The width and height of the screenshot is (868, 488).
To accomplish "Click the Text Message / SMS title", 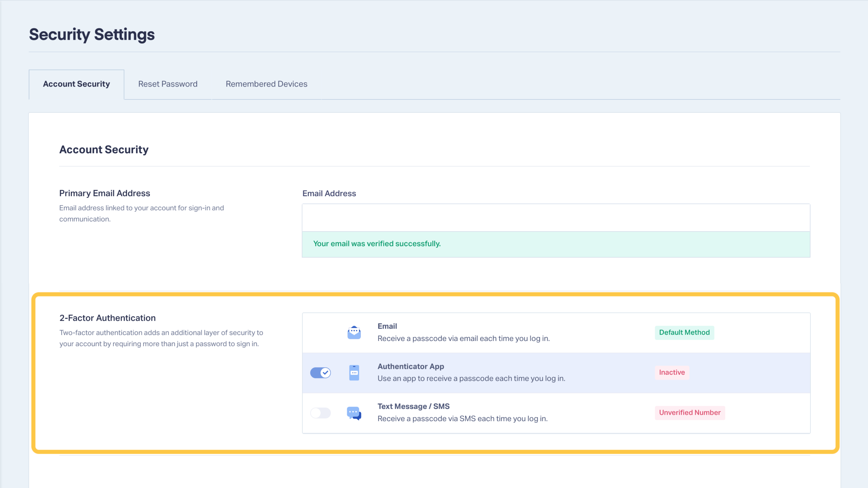I will [x=413, y=406].
